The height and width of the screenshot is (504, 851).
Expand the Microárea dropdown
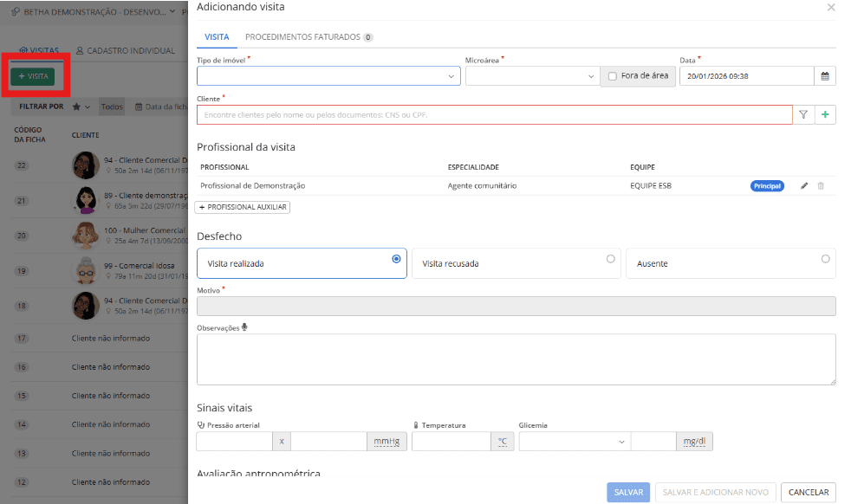click(x=532, y=76)
